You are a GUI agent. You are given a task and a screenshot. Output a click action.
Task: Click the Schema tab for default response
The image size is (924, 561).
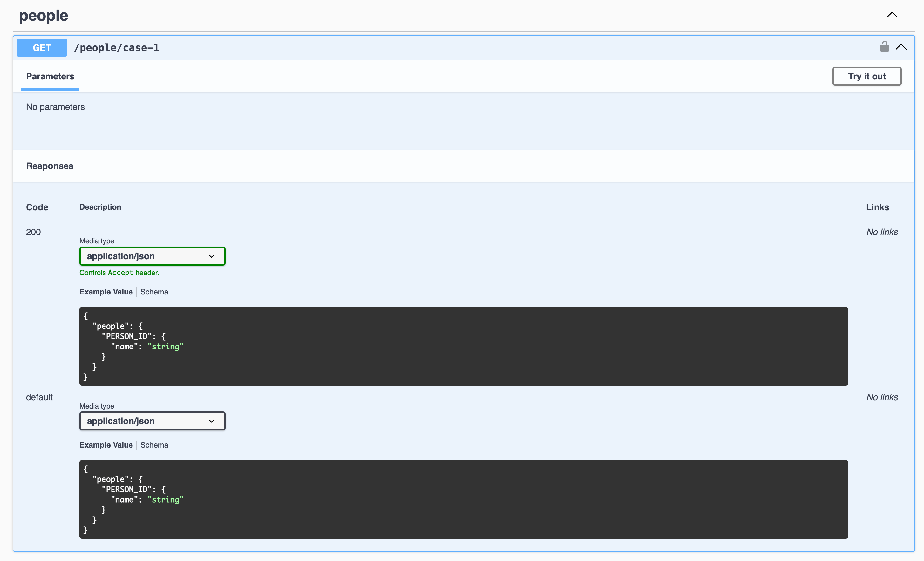[x=154, y=445]
